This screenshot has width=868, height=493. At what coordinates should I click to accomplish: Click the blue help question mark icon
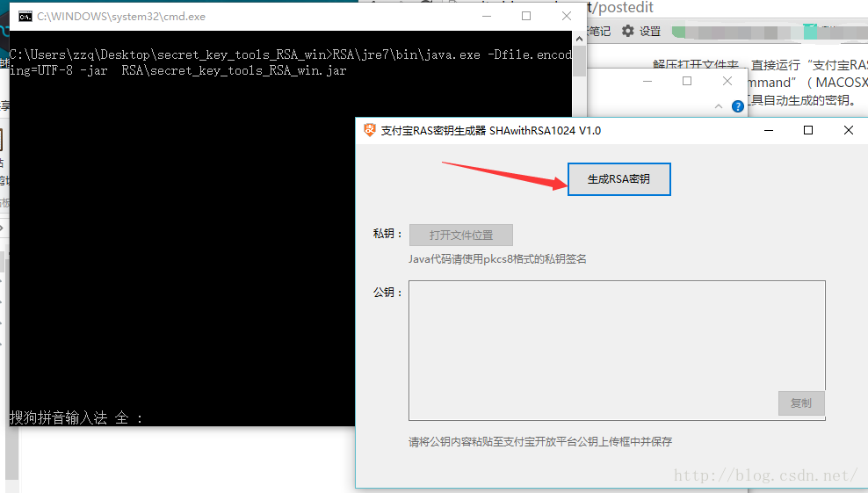737,106
